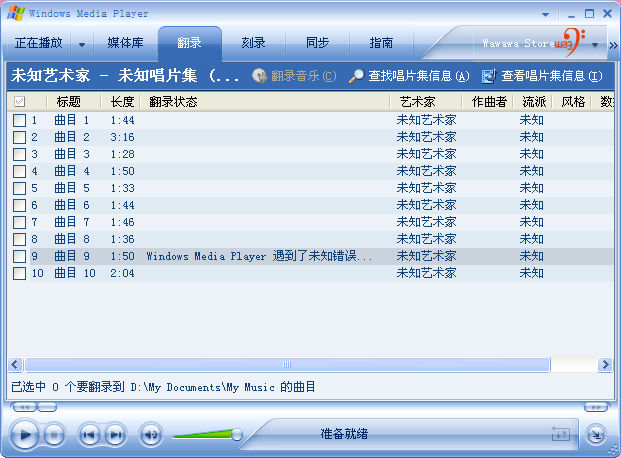Open the 媒体库 tab
Screen dimensions: 621x458
tap(125, 43)
